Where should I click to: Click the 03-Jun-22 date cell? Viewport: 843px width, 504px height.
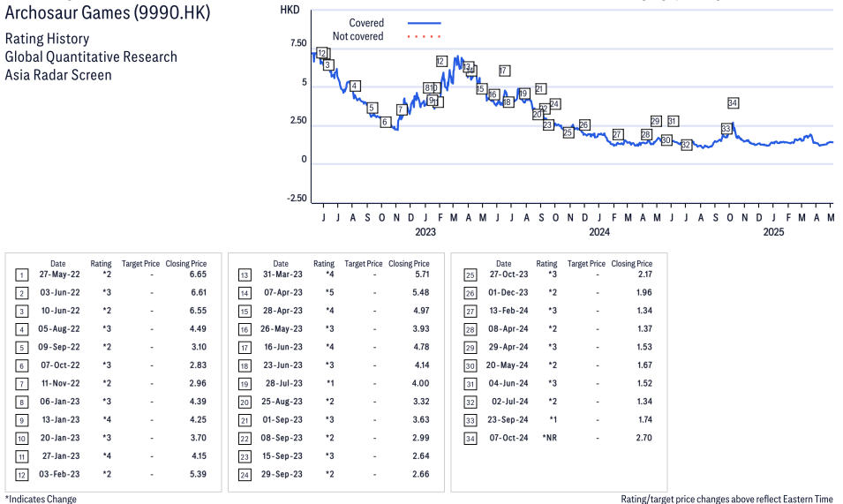click(x=60, y=292)
